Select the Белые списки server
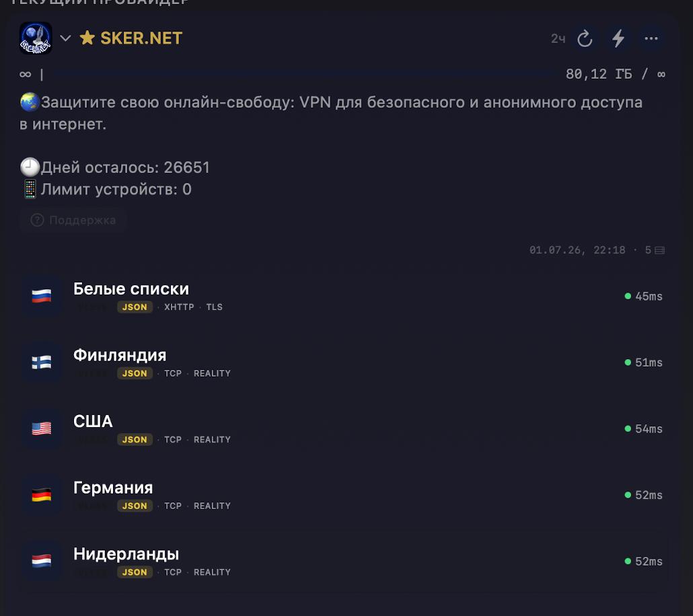This screenshot has width=693, height=616. [343, 296]
